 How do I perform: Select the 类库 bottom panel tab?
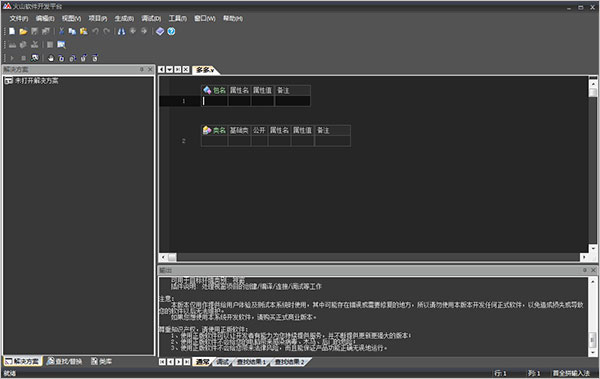[x=101, y=361]
